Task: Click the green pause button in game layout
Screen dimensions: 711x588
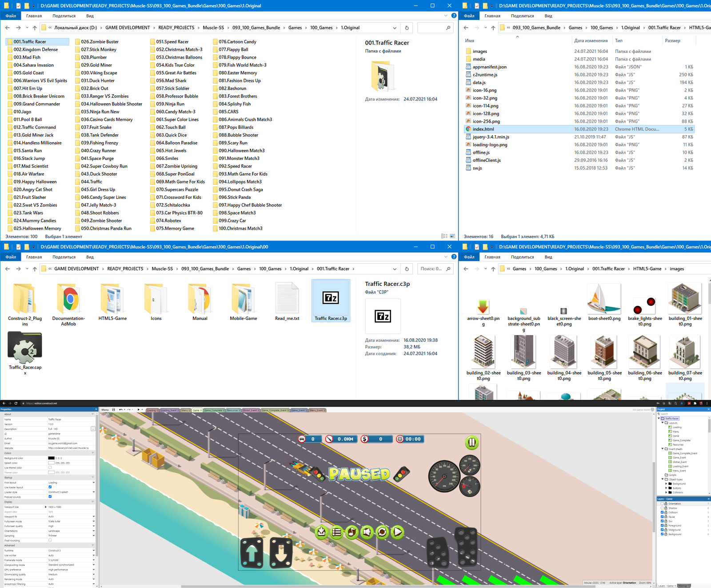Action: click(471, 442)
